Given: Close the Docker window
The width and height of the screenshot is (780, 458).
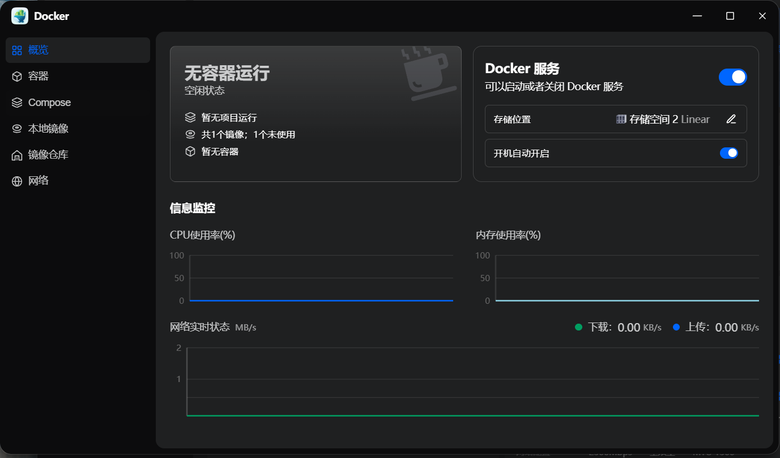Looking at the screenshot, I should coord(762,16).
